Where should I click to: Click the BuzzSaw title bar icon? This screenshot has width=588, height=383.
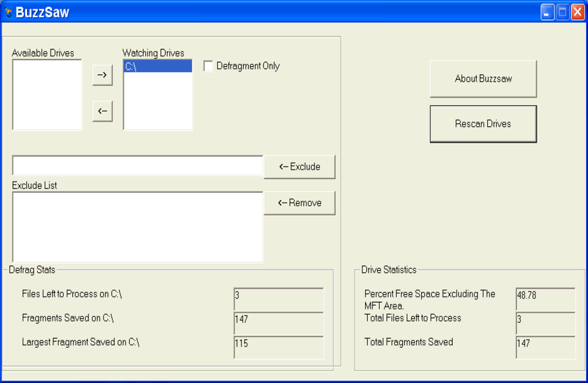[x=8, y=12]
